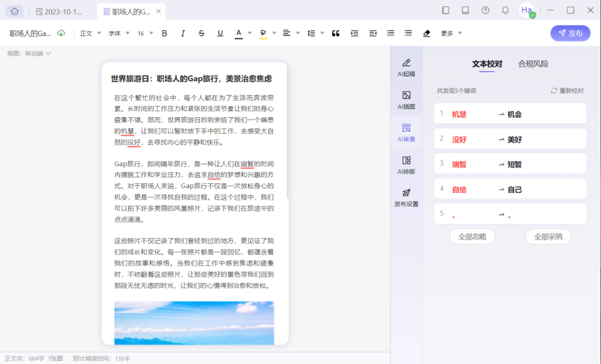The image size is (601, 364).
Task: Toggle bold formatting
Action: coord(164,33)
